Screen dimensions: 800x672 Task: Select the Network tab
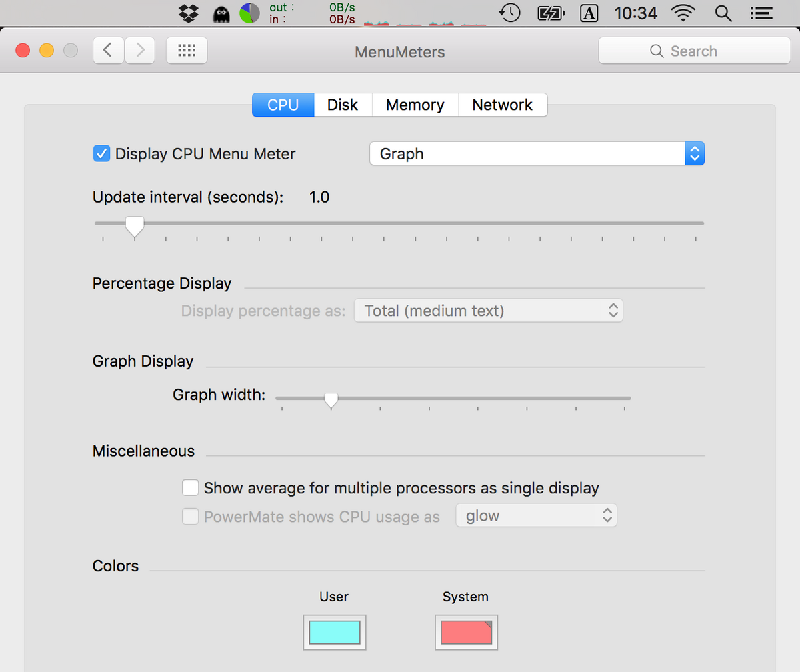tap(503, 105)
